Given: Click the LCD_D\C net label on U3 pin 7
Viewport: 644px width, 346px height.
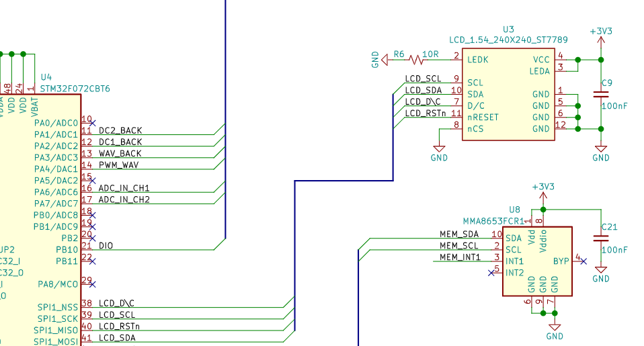Looking at the screenshot, I should pos(423,102).
